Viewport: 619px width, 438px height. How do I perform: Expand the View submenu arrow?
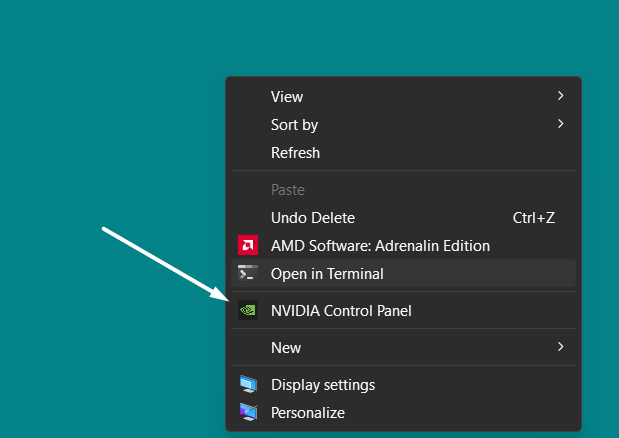click(x=560, y=97)
